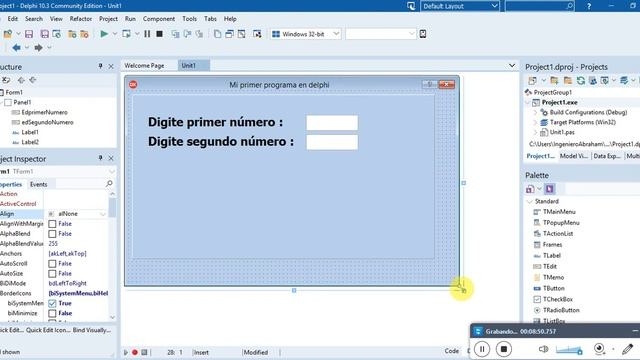
Task: Click the green Run arrow in the toolbar
Action: 104,34
